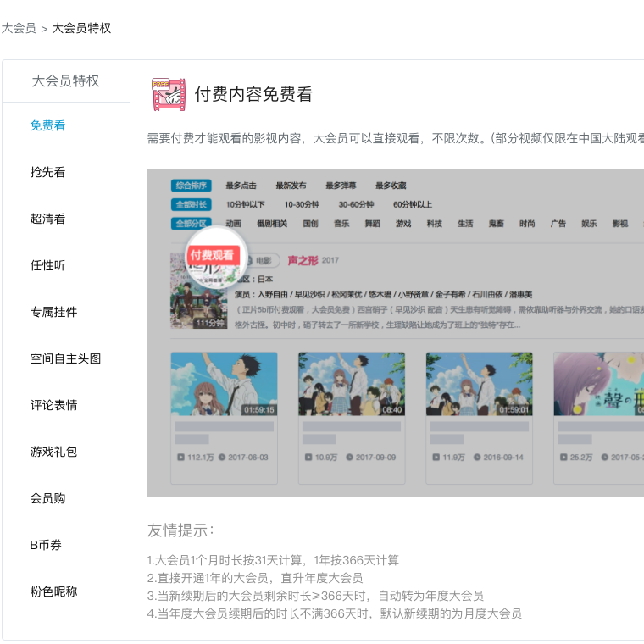
Task: Click the clock icon beside 2017-06-03
Action: click(x=222, y=457)
